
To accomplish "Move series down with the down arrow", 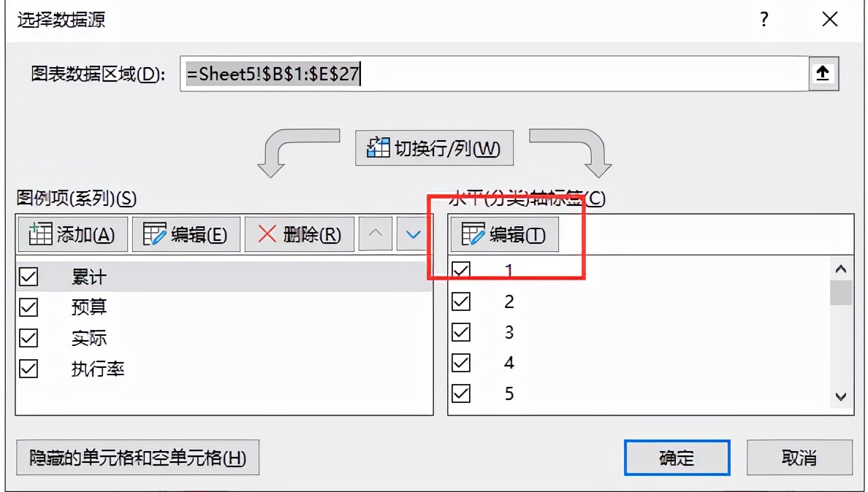I will (x=413, y=234).
